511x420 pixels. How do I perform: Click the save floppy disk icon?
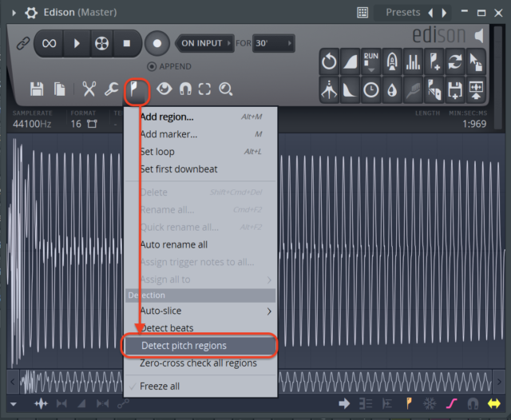[x=37, y=89]
